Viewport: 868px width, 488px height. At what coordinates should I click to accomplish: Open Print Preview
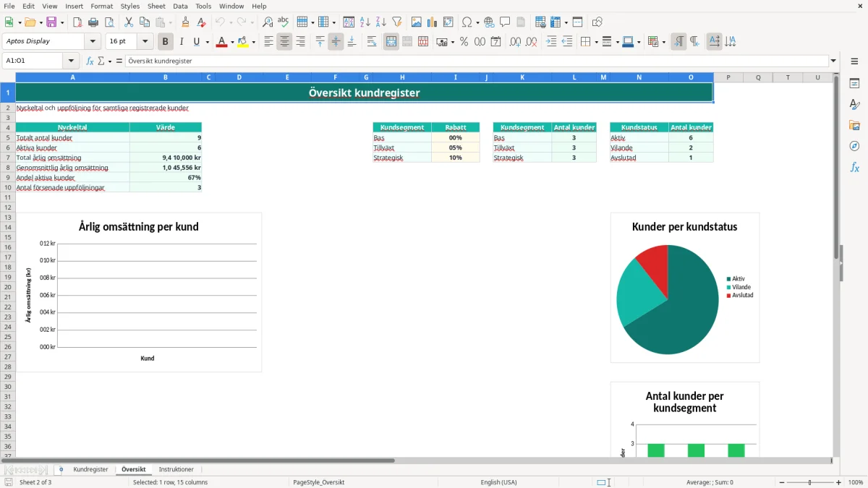(x=109, y=22)
